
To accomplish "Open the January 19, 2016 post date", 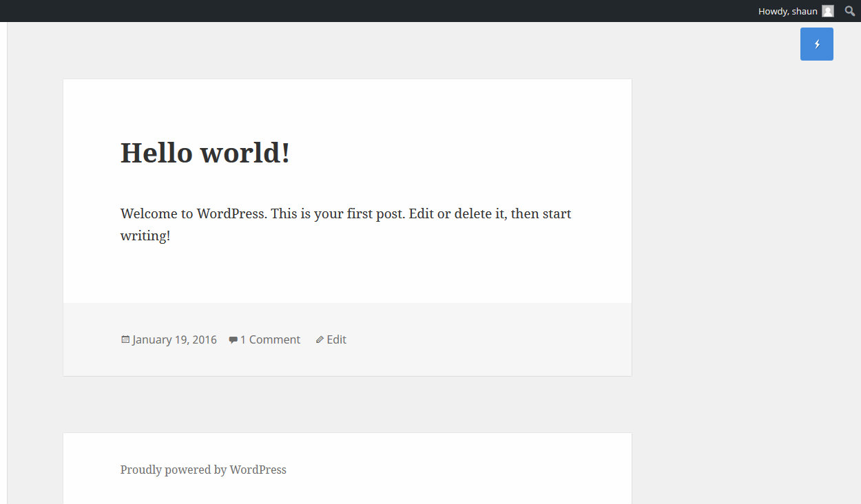I will 174,339.
